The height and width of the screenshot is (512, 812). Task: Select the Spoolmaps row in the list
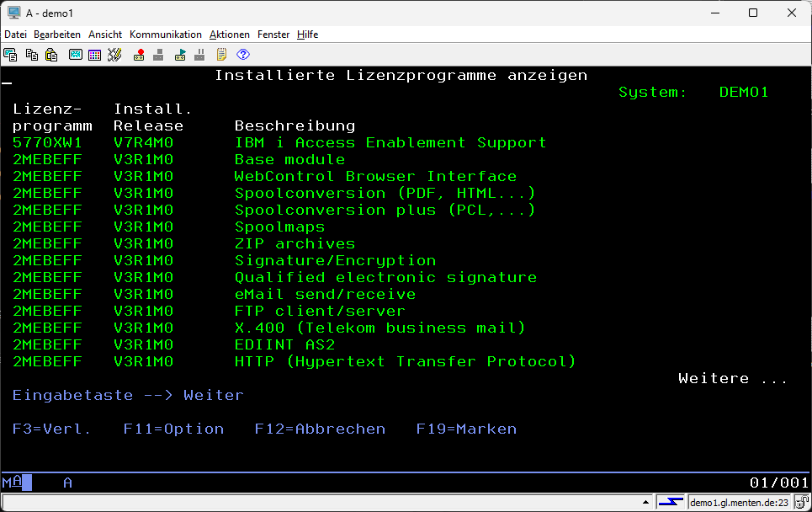coord(279,227)
